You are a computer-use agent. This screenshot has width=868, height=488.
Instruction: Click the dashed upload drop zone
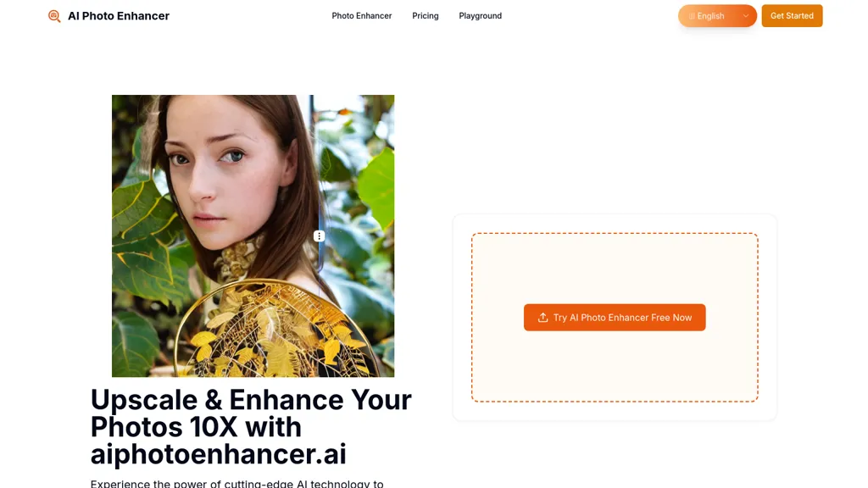tap(615, 260)
